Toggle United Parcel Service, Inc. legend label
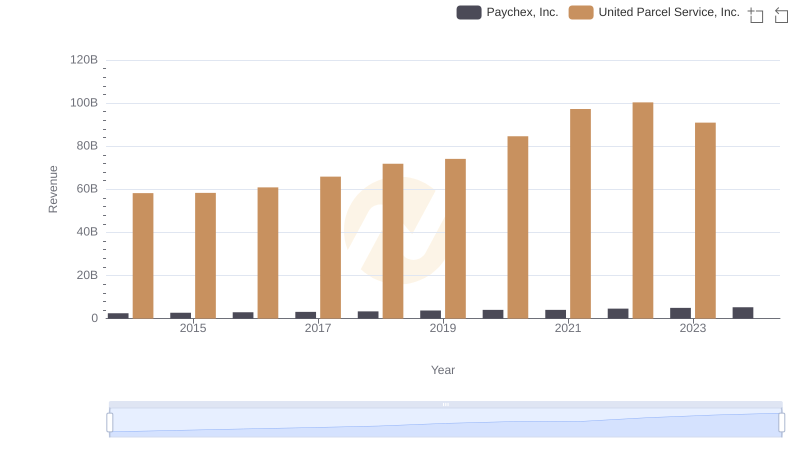This screenshot has height=461, width=800. 668,13
